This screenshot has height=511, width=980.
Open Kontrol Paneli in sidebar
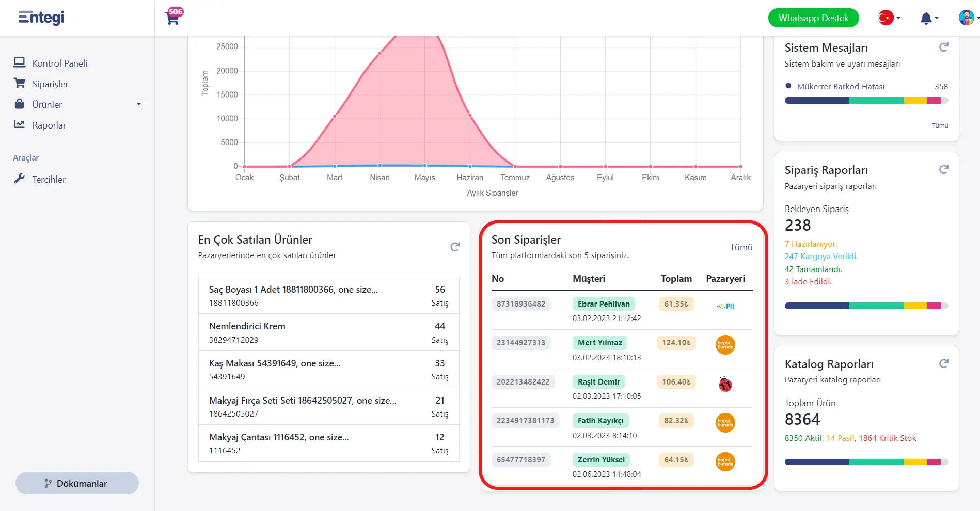pyautogui.click(x=59, y=63)
